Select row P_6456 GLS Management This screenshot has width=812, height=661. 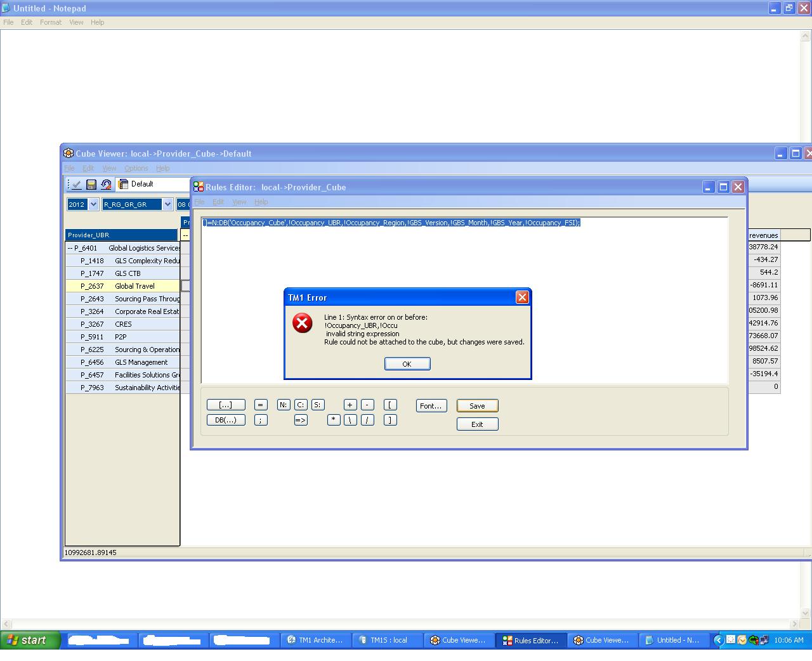122,362
